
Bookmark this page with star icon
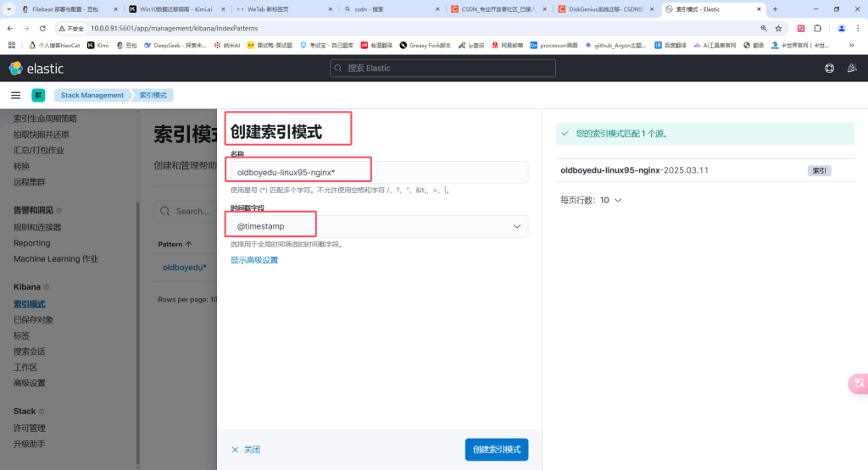click(778, 28)
